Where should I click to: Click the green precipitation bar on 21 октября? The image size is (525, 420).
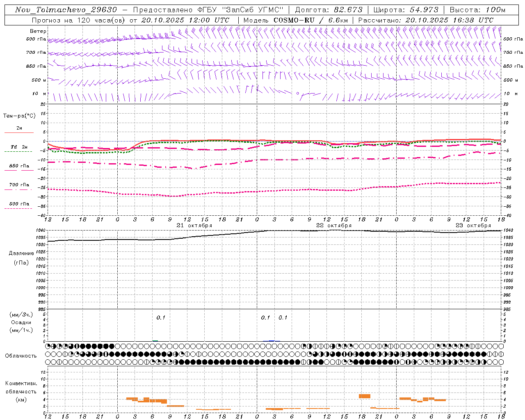[x=155, y=340]
